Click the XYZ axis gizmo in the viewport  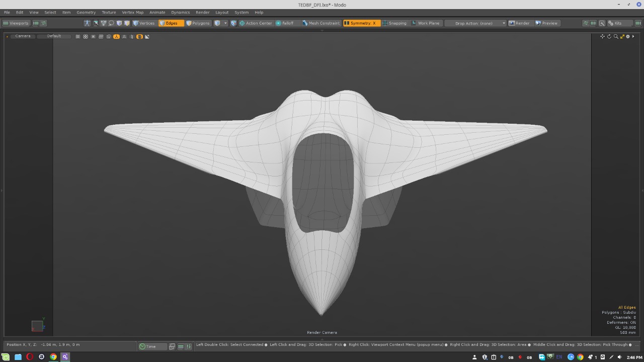pos(38,325)
